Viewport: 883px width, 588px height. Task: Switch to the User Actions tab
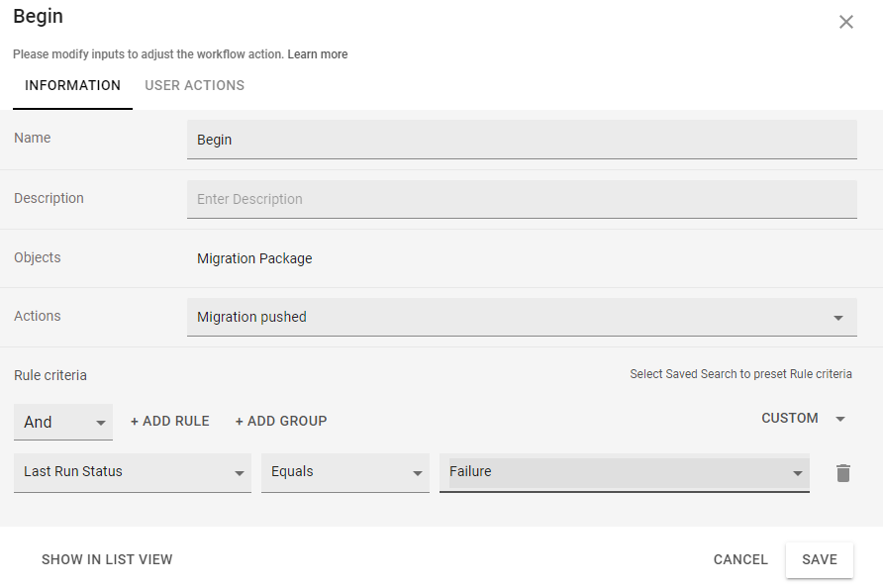195,85
